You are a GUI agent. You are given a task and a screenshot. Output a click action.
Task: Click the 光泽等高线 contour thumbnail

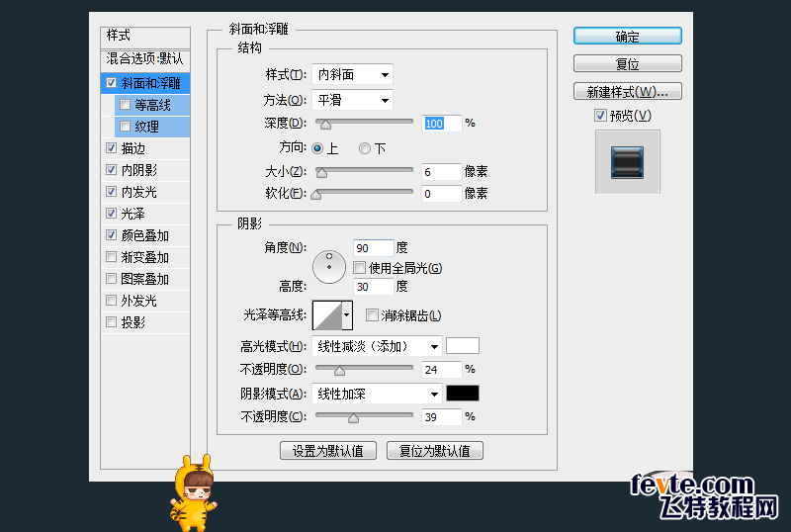[x=327, y=315]
